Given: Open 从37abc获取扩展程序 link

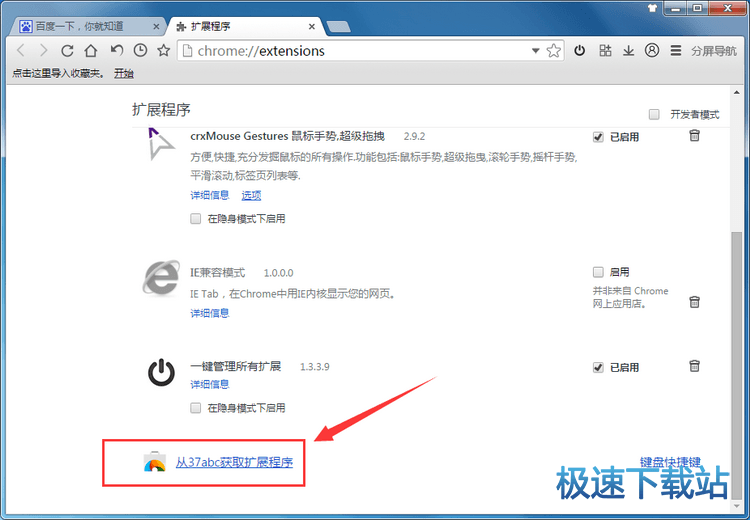Looking at the screenshot, I should point(234,462).
